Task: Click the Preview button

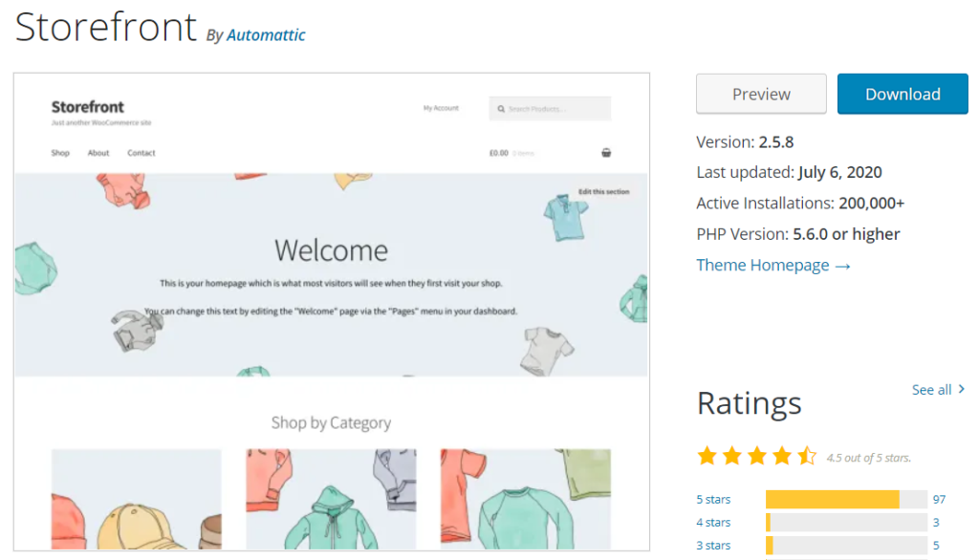Action: [760, 94]
